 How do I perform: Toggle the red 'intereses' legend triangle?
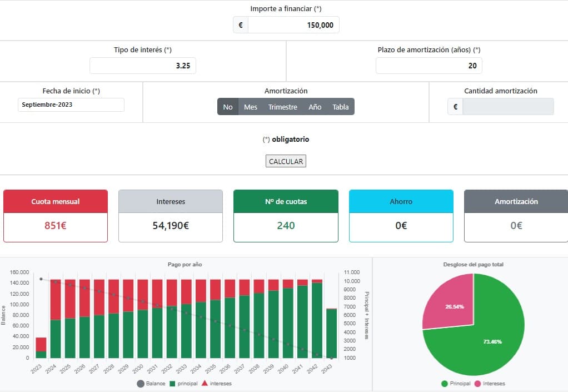tap(205, 384)
